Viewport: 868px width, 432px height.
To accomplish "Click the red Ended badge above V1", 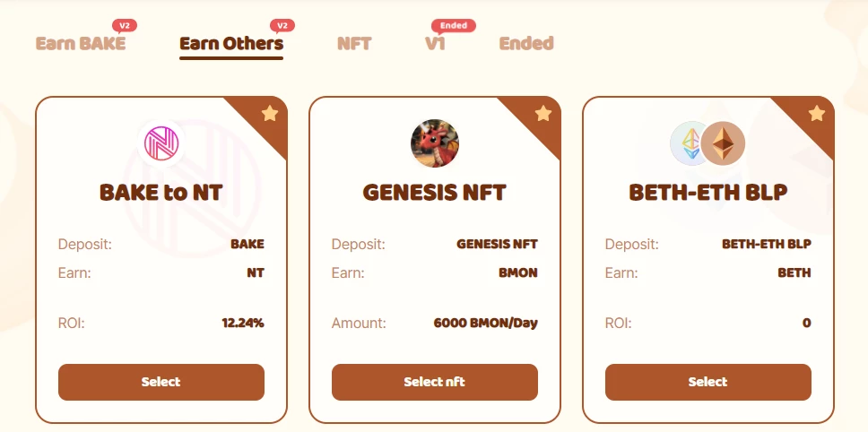I will tap(454, 25).
